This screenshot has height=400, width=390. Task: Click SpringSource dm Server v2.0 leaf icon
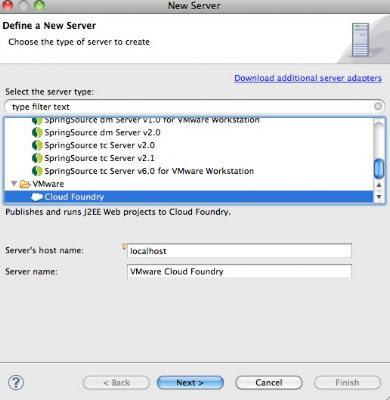coord(37,133)
